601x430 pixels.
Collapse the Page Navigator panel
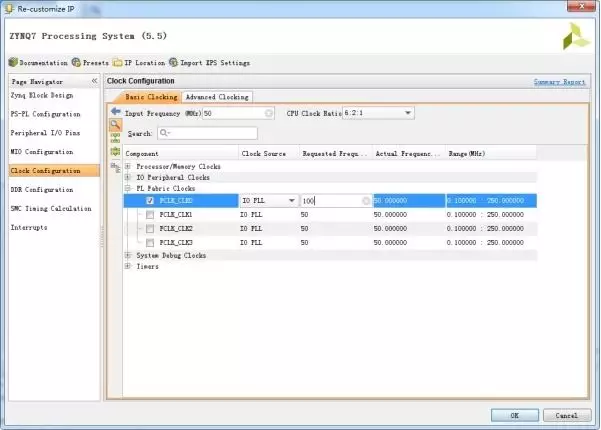coord(94,81)
